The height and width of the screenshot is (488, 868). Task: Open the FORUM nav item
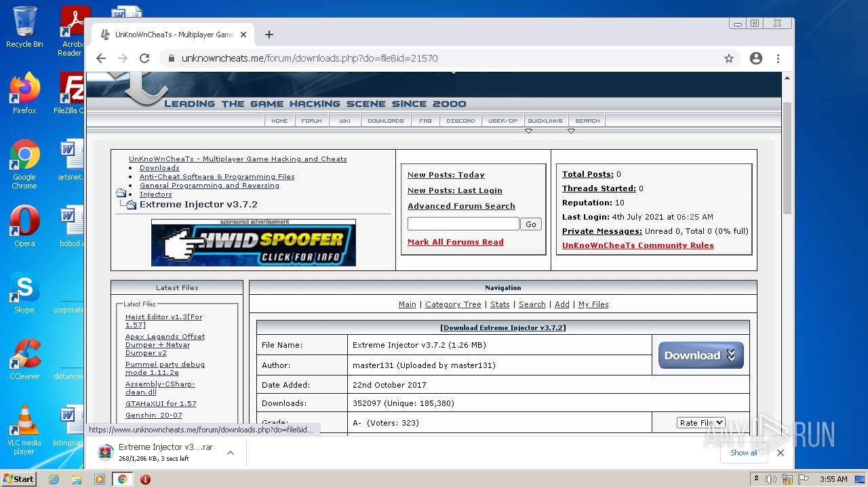coord(312,121)
